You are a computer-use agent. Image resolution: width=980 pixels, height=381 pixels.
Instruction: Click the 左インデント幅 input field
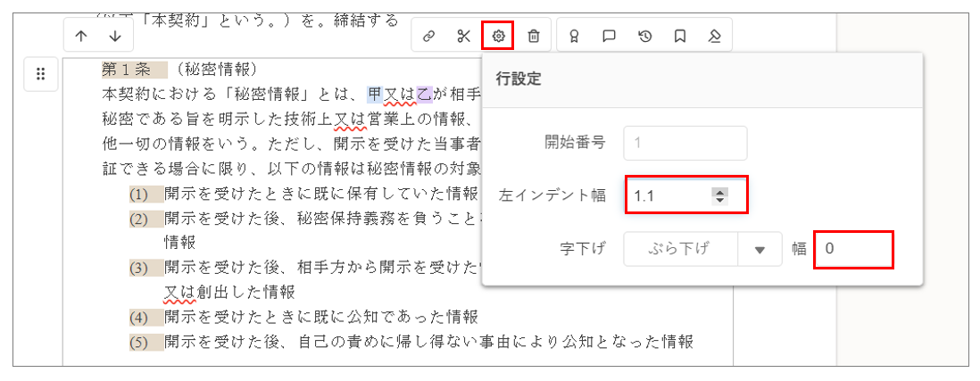[667, 195]
